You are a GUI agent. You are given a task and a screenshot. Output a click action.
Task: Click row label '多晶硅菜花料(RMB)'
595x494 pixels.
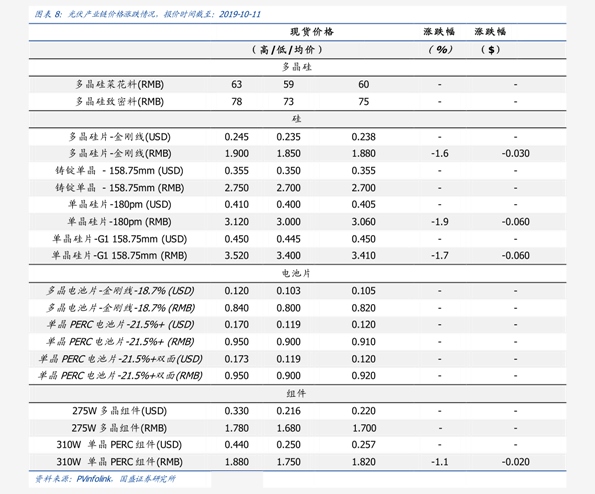click(120, 84)
